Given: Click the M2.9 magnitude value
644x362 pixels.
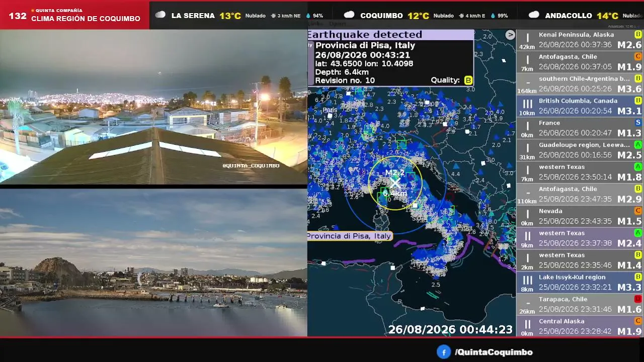Looking at the screenshot, I should [x=629, y=199].
